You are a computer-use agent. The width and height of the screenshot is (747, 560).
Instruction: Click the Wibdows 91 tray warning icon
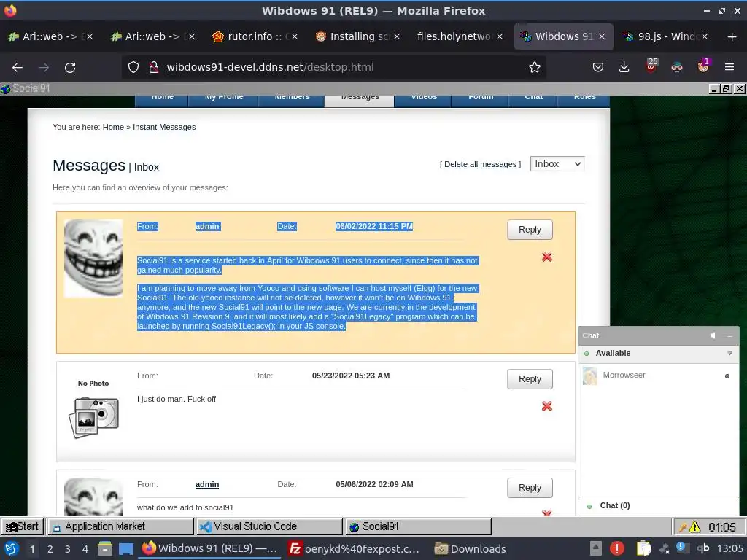click(x=695, y=527)
